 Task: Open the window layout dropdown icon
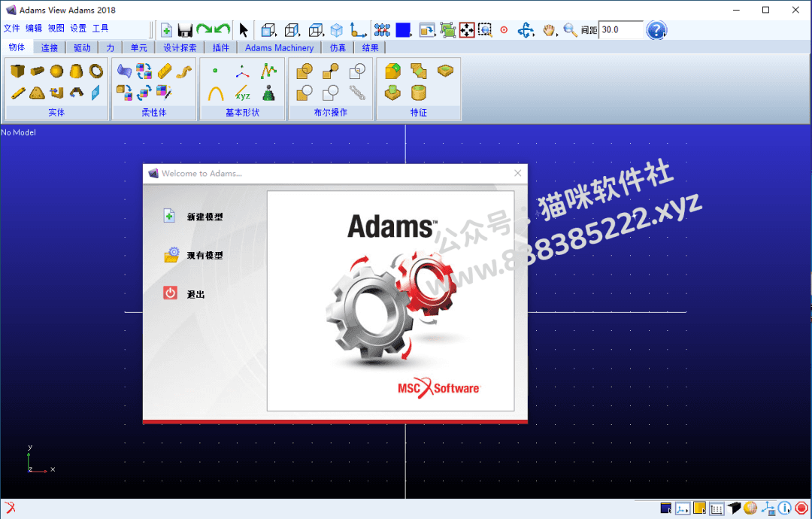point(427,30)
